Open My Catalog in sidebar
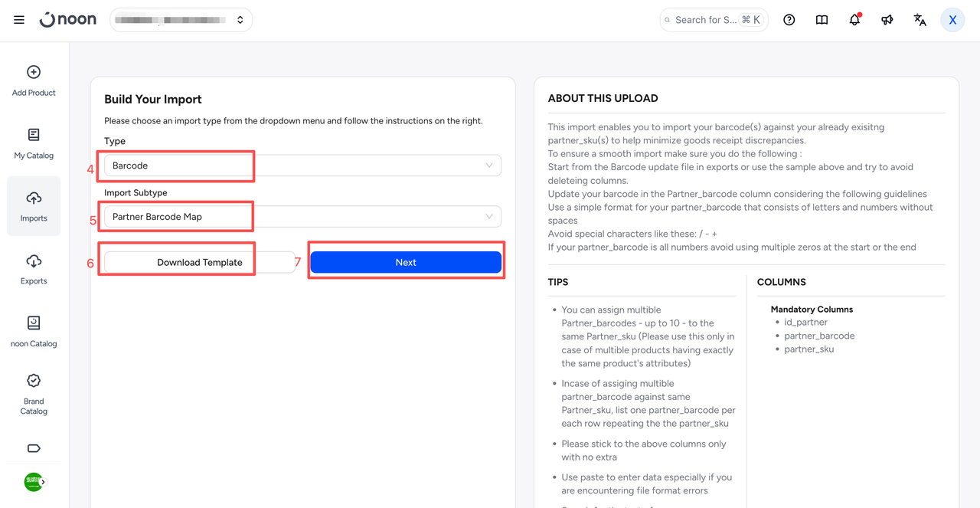This screenshot has width=980, height=508. click(34, 143)
